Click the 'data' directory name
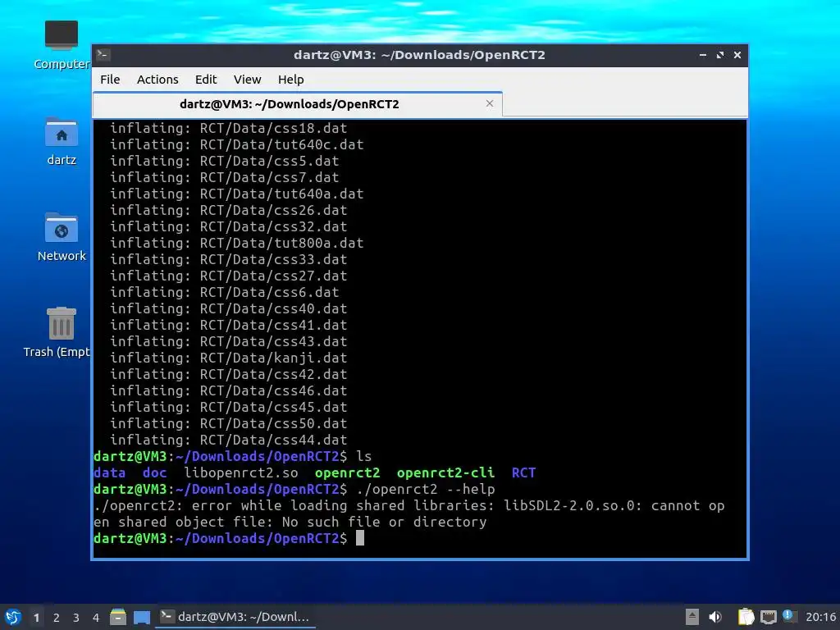Viewport: 840px width, 630px height. pos(110,472)
